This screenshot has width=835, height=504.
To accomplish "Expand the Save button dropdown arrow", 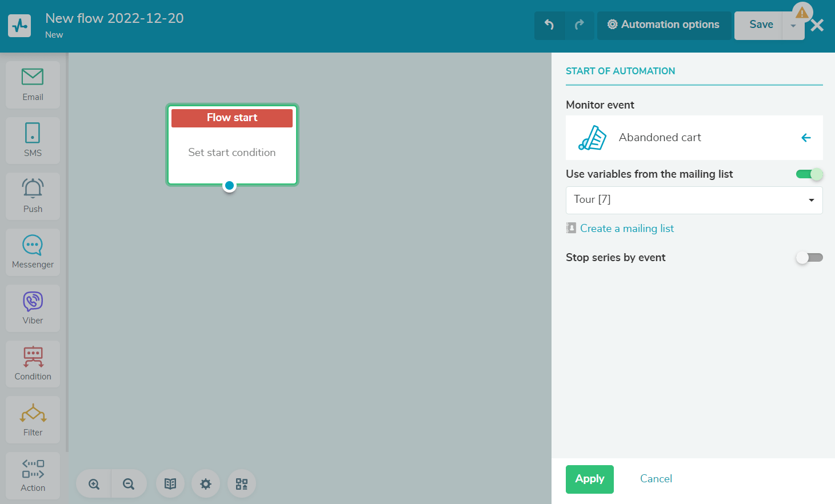I will [793, 26].
